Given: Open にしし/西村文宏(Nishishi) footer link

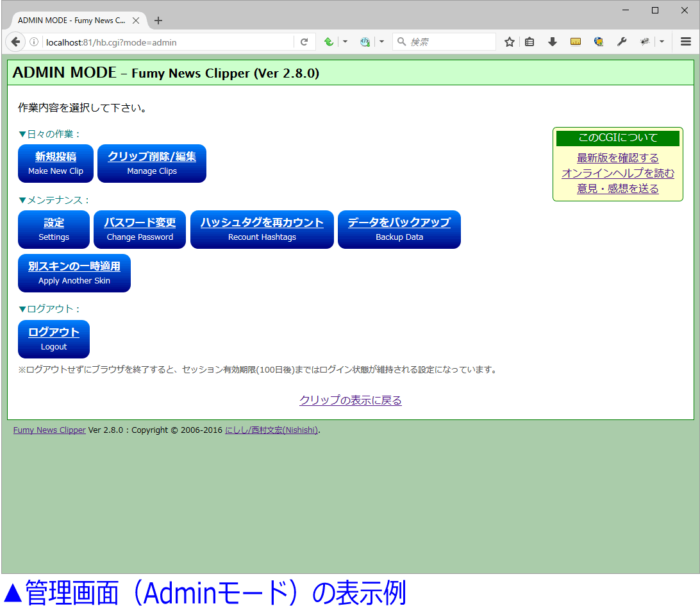Looking at the screenshot, I should point(271,430).
